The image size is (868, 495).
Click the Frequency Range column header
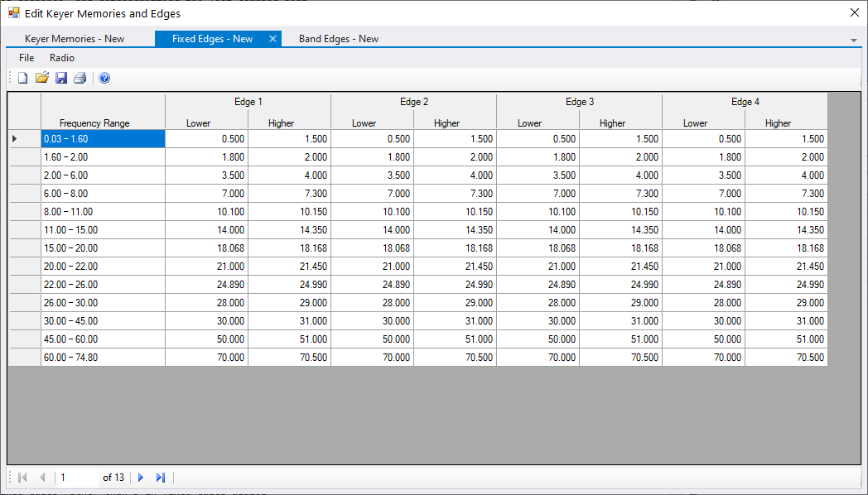(x=103, y=112)
